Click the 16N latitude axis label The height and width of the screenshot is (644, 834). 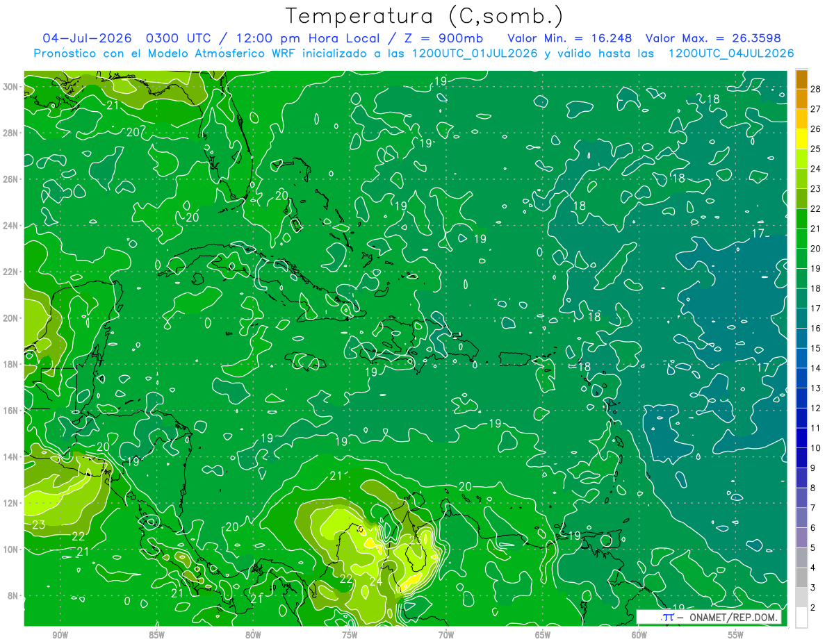[11, 411]
